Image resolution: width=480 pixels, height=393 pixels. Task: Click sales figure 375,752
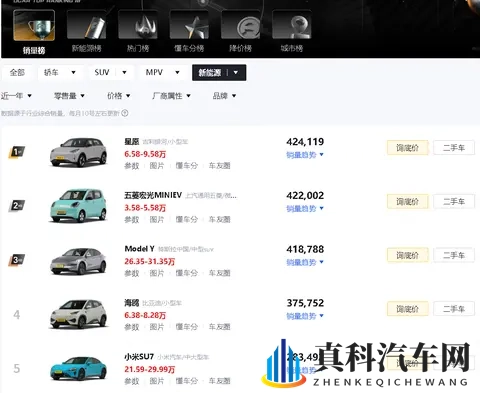[305, 303]
